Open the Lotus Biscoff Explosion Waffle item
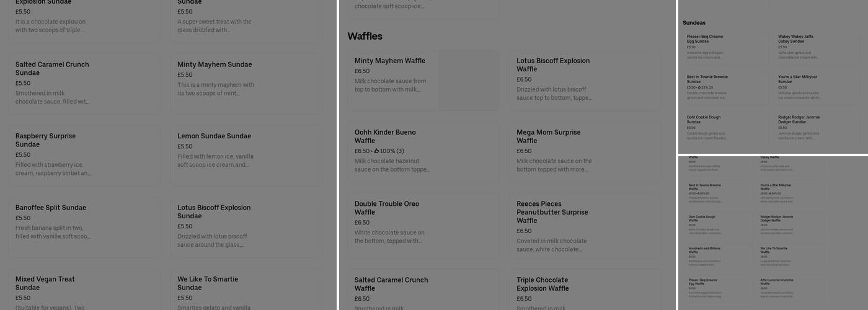Viewport: 868px width, 310px height. 585,81
